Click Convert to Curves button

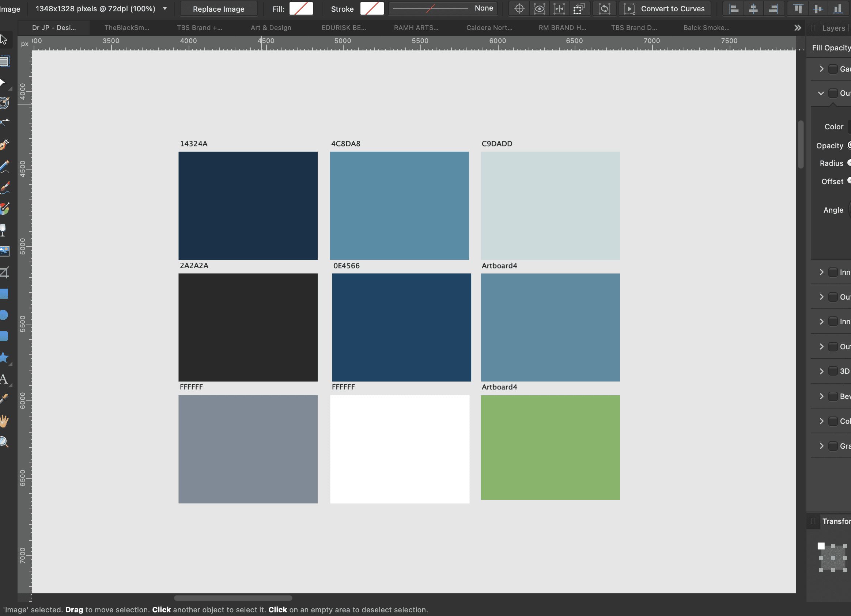(665, 9)
